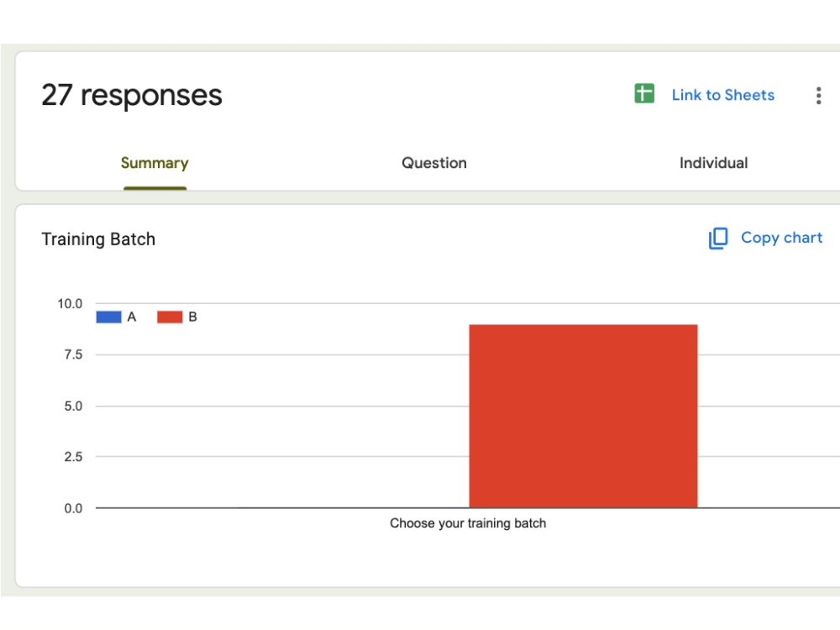Switch to the Individual tab
Image resolution: width=840 pixels, height=630 pixels.
[x=713, y=163]
